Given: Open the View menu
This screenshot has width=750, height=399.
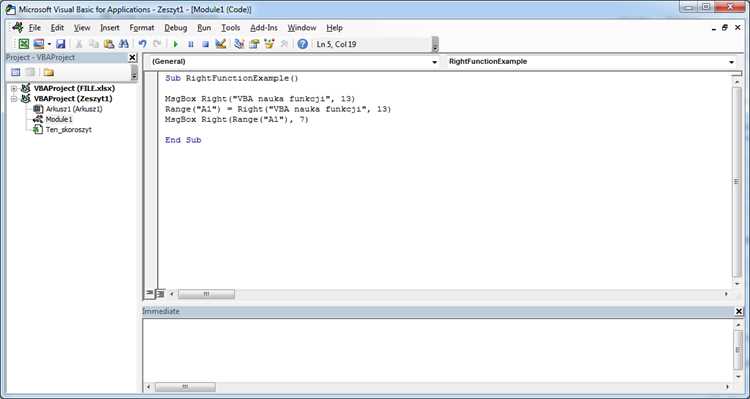Looking at the screenshot, I should [82, 28].
